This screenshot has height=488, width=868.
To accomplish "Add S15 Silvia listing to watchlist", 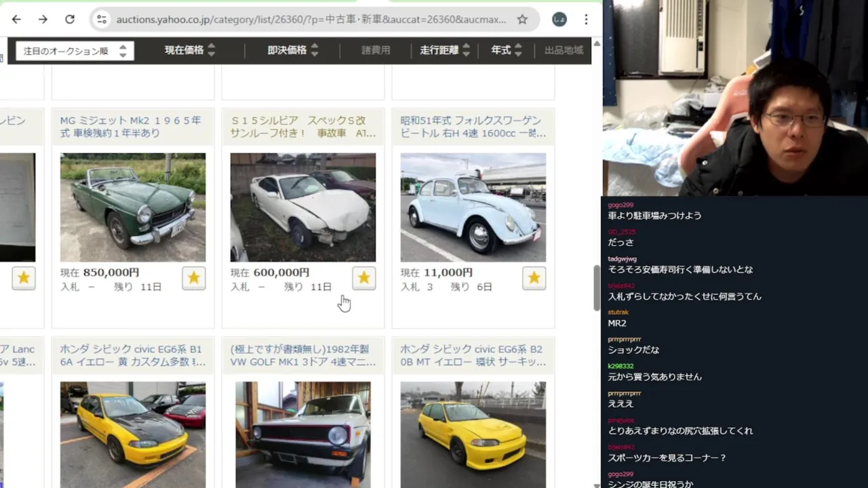I will [x=364, y=278].
